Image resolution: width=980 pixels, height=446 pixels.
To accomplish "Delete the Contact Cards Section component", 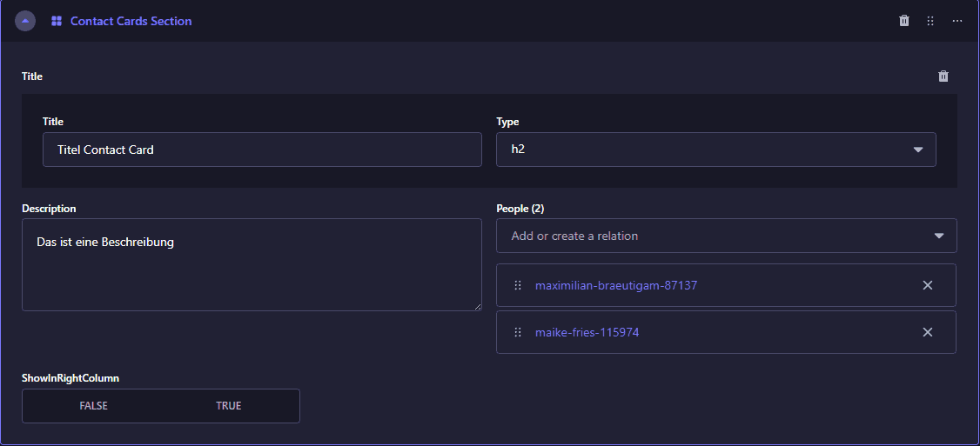I will click(904, 21).
